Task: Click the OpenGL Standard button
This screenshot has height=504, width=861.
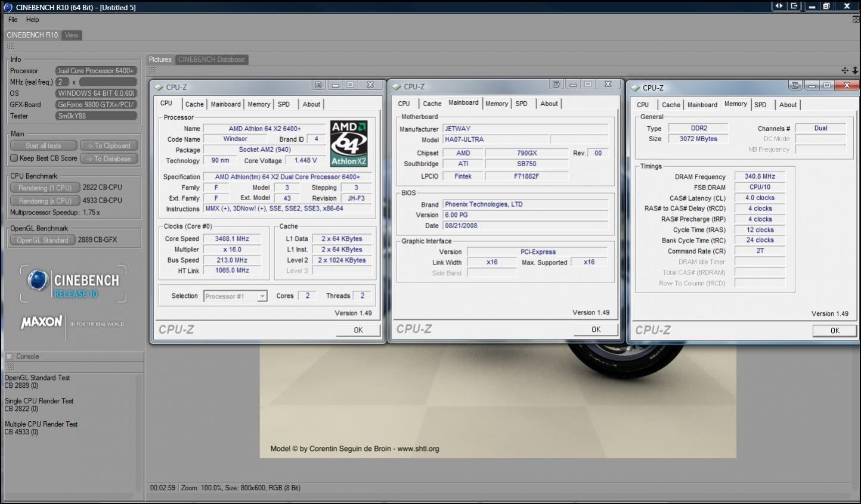Action: click(x=42, y=240)
